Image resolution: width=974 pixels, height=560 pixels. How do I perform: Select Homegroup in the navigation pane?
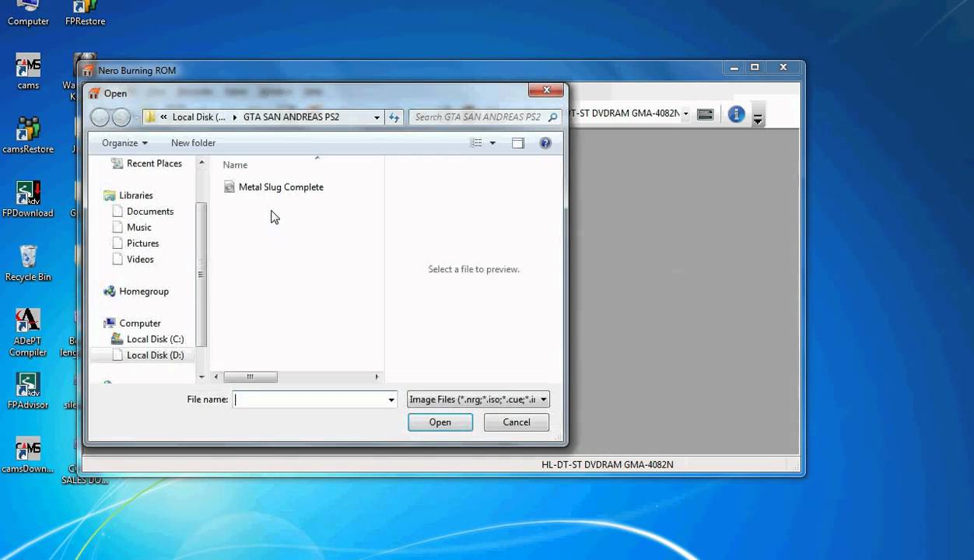(144, 292)
